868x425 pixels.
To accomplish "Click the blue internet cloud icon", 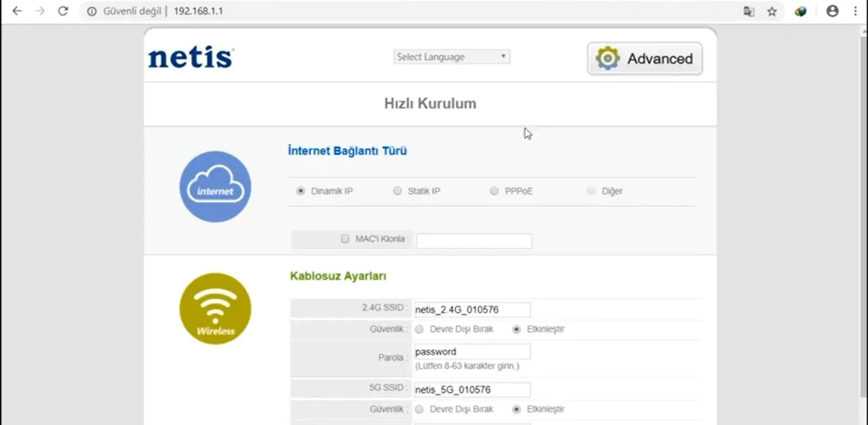I will [x=215, y=186].
